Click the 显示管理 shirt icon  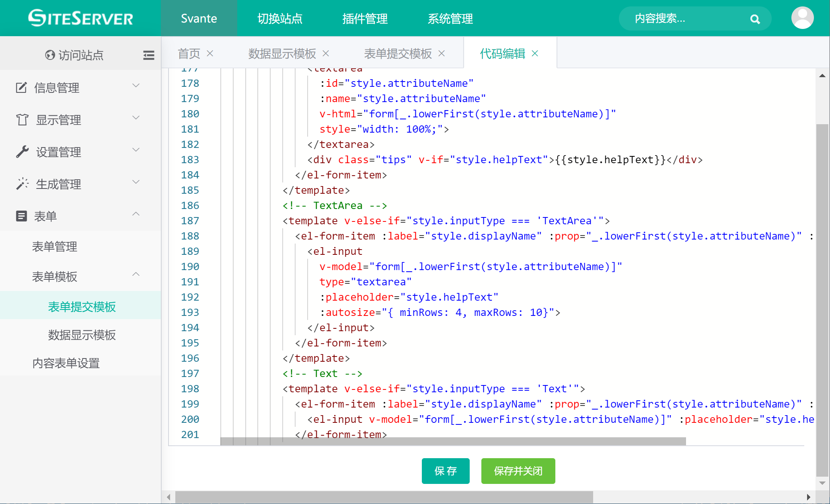tap(22, 119)
